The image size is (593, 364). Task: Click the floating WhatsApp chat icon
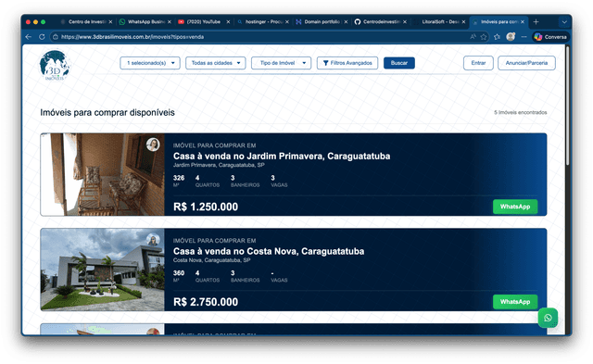[x=548, y=318]
